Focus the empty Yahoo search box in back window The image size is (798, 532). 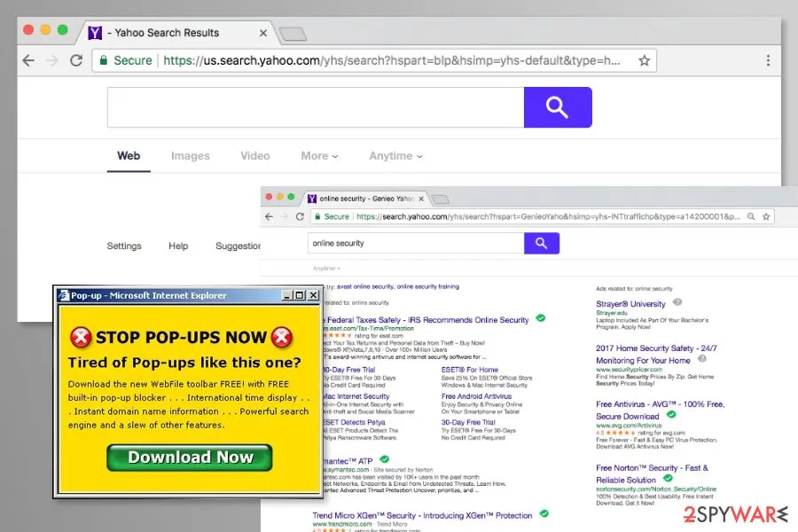click(x=316, y=107)
